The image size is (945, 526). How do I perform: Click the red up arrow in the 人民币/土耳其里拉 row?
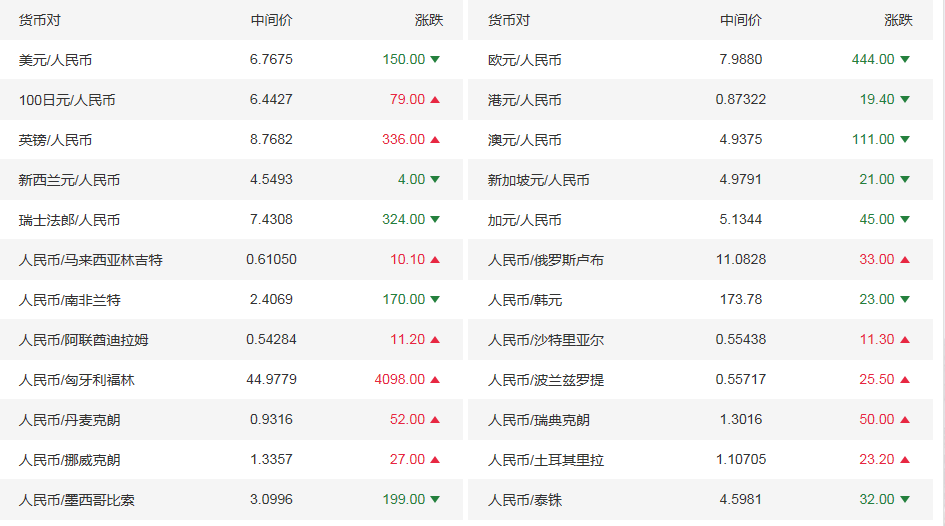coord(905,460)
